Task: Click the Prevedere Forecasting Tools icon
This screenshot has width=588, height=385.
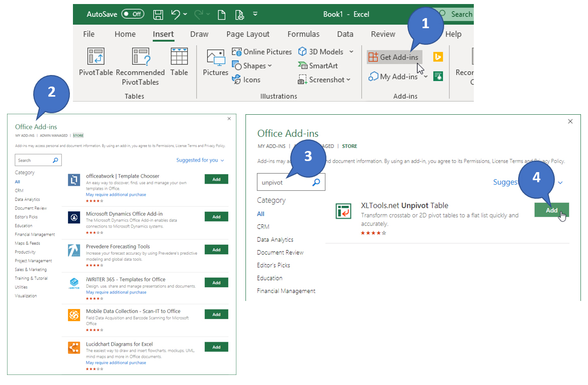Action: click(74, 250)
